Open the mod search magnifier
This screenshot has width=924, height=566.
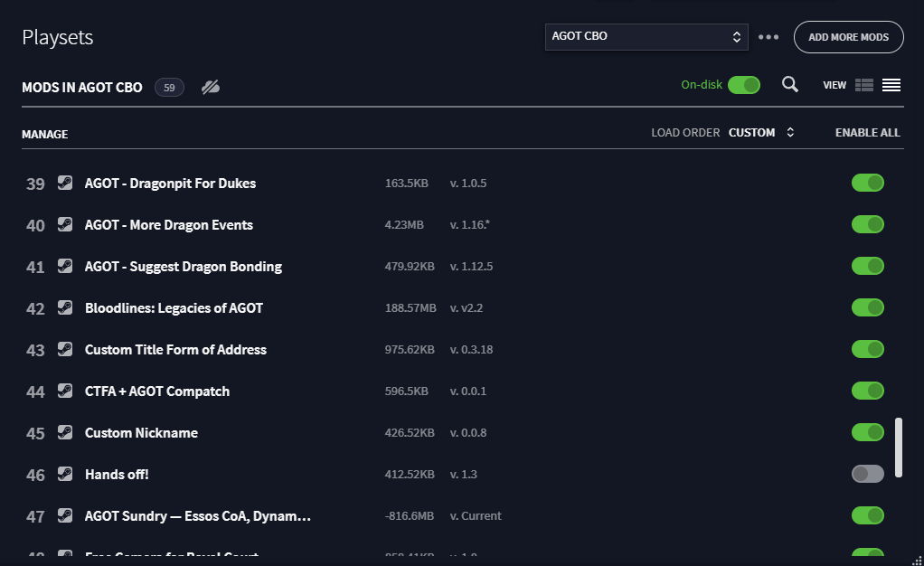790,84
